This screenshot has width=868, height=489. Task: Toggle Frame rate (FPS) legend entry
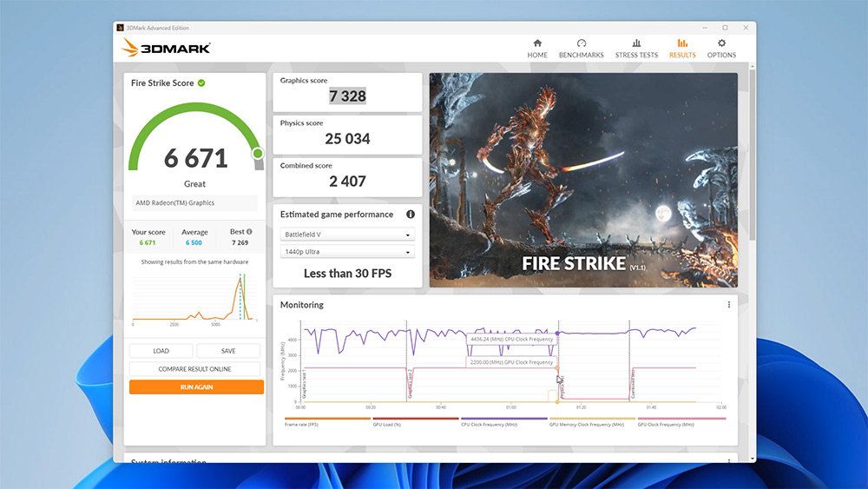(327, 422)
